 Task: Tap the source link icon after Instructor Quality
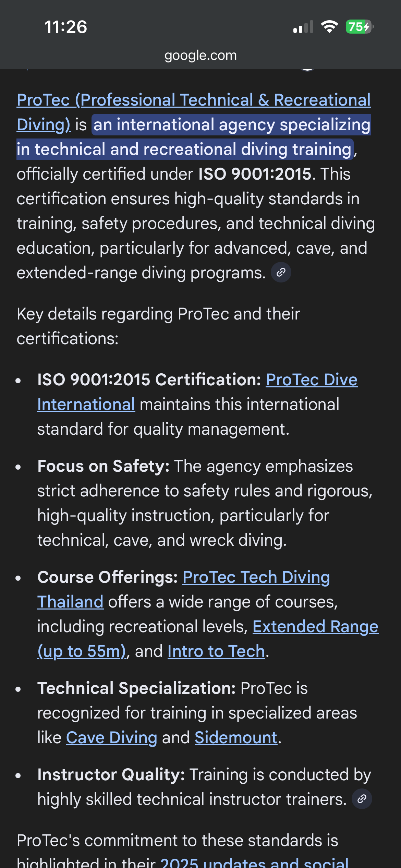pos(362,799)
